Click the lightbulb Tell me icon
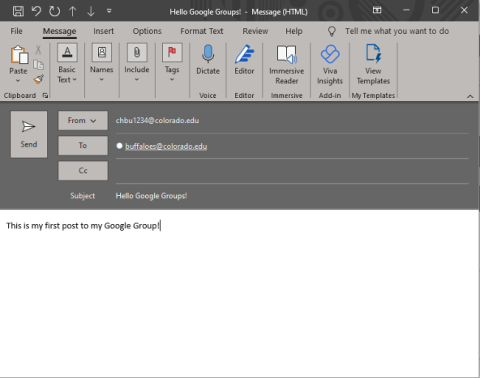Viewport: 480px width, 378px height. coord(332,31)
